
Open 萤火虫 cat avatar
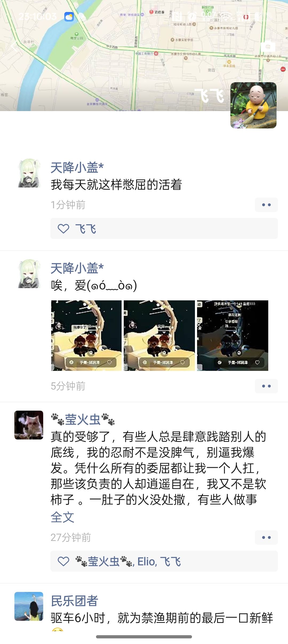pos(29,425)
